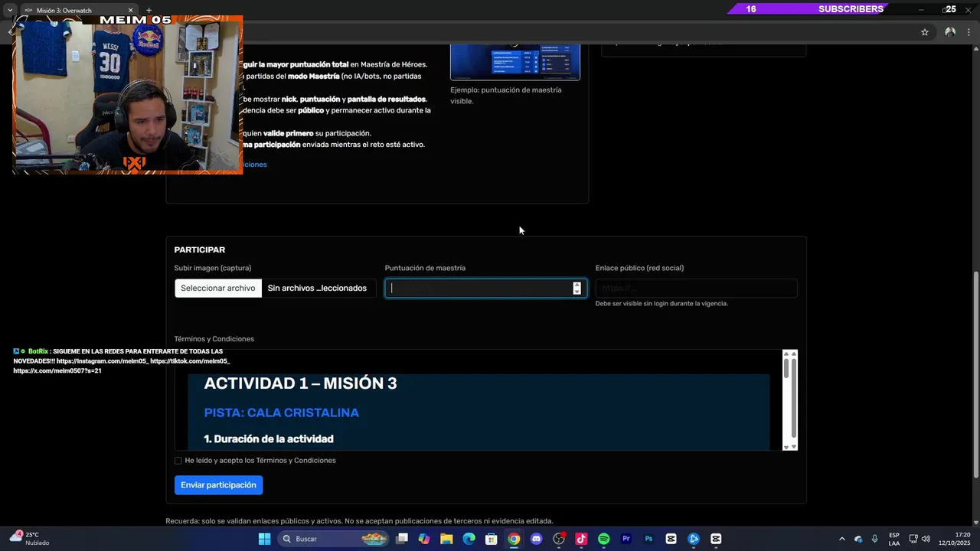Image resolution: width=980 pixels, height=551 pixels.
Task: Open the clock and date panel
Action: (x=955, y=539)
